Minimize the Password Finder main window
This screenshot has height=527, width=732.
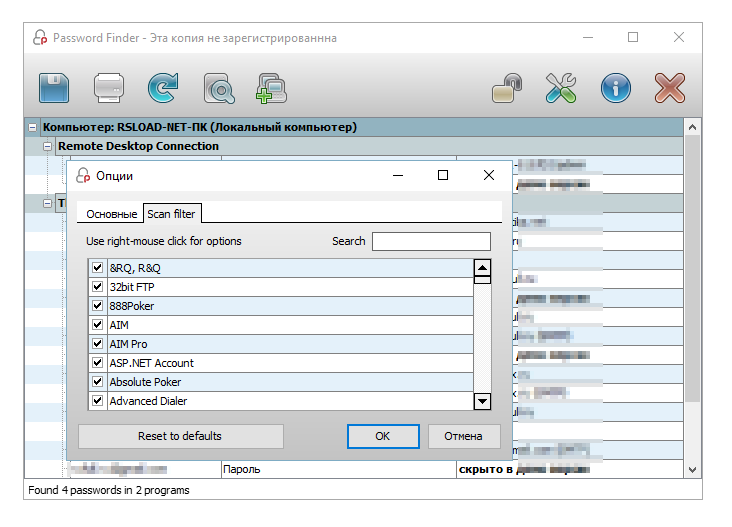(588, 37)
